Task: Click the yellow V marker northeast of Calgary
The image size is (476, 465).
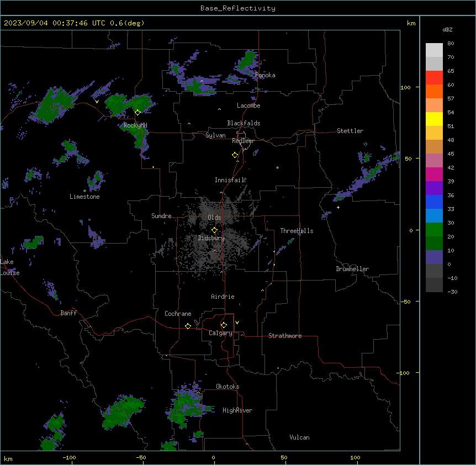Action: (237, 323)
